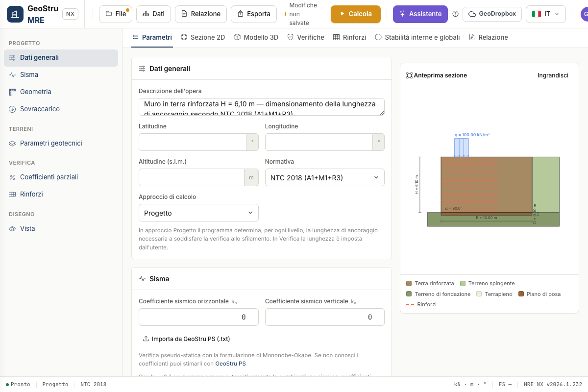
Task: Switch to the Sezione 2D tab
Action: coord(203,37)
